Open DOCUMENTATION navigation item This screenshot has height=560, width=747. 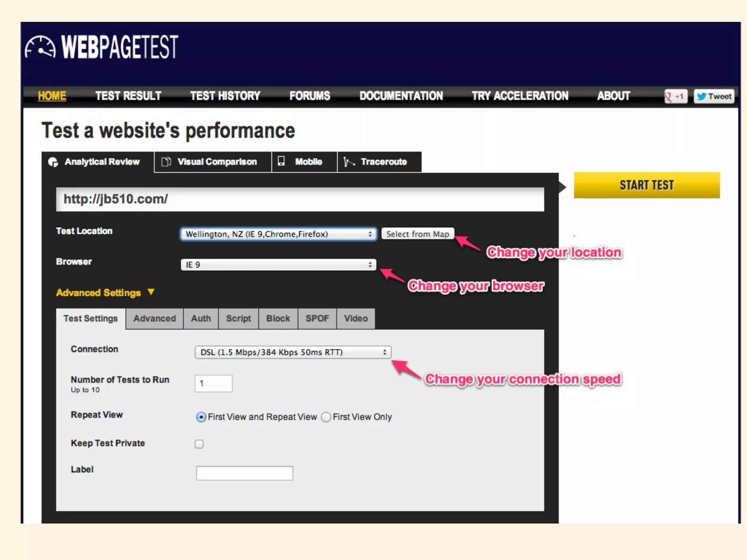click(x=401, y=96)
